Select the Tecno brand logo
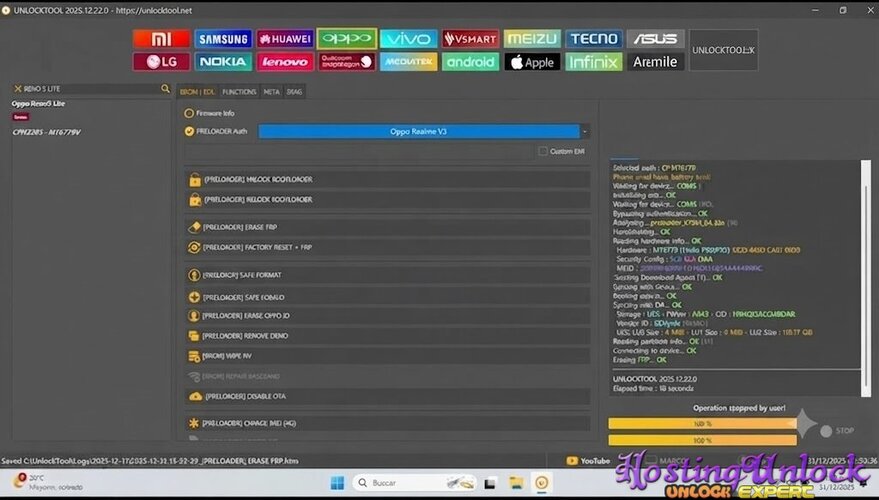Image resolution: width=879 pixels, height=500 pixels. pos(594,39)
